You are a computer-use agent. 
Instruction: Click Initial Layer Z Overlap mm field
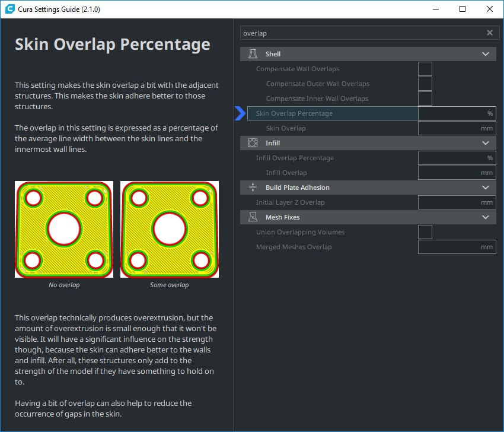pos(457,202)
